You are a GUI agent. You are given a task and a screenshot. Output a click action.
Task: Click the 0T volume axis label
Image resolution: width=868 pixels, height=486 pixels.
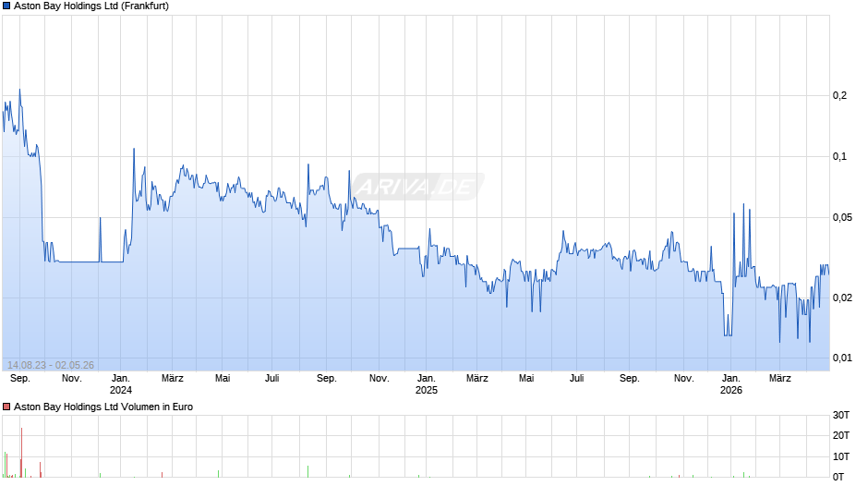[838, 477]
